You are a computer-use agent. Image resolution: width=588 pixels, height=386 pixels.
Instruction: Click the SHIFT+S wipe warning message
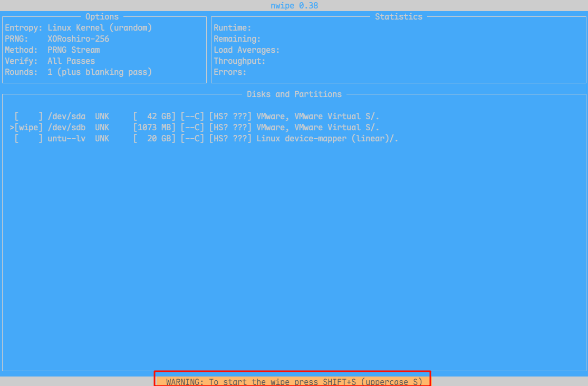(294, 381)
